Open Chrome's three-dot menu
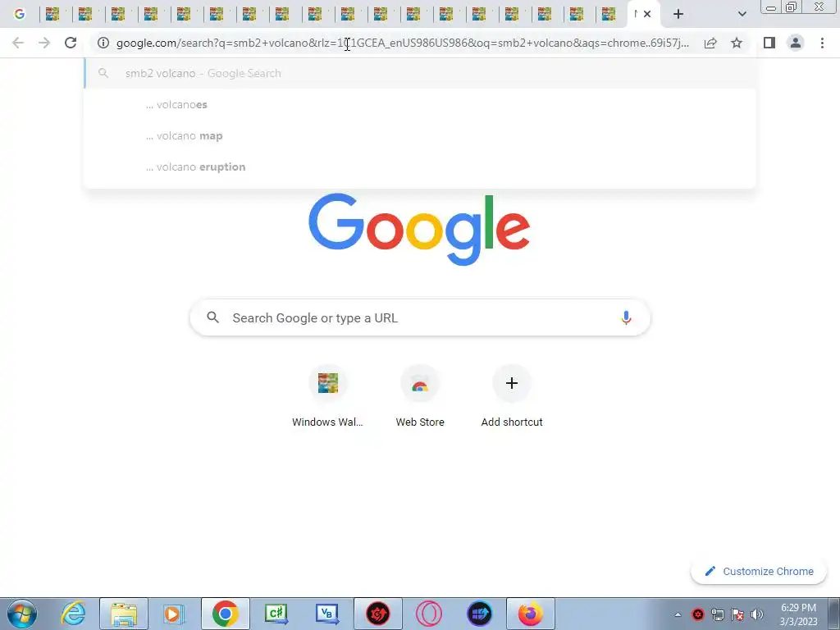 (x=822, y=43)
